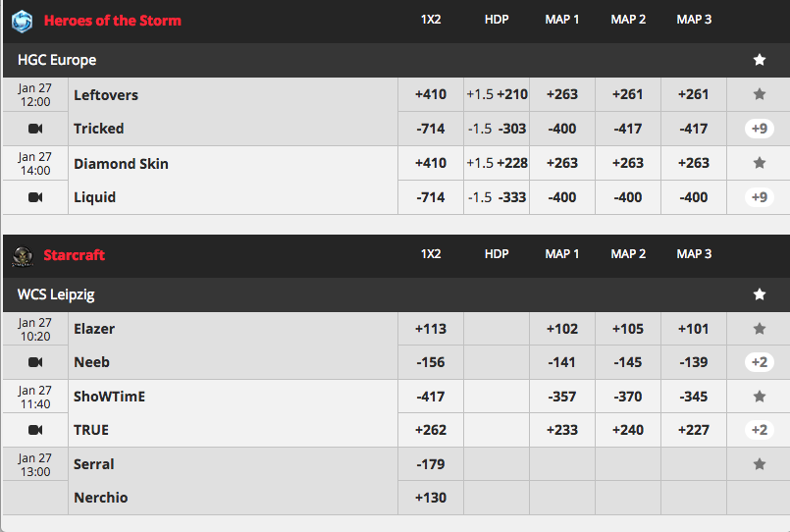
Task: Expand +9 more markets for Liquid match
Action: click(x=760, y=197)
